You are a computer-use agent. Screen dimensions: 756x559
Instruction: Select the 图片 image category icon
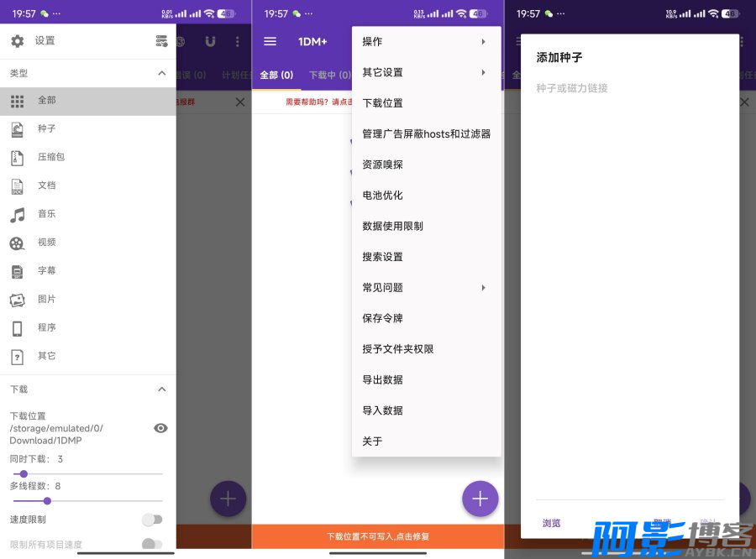[18, 300]
